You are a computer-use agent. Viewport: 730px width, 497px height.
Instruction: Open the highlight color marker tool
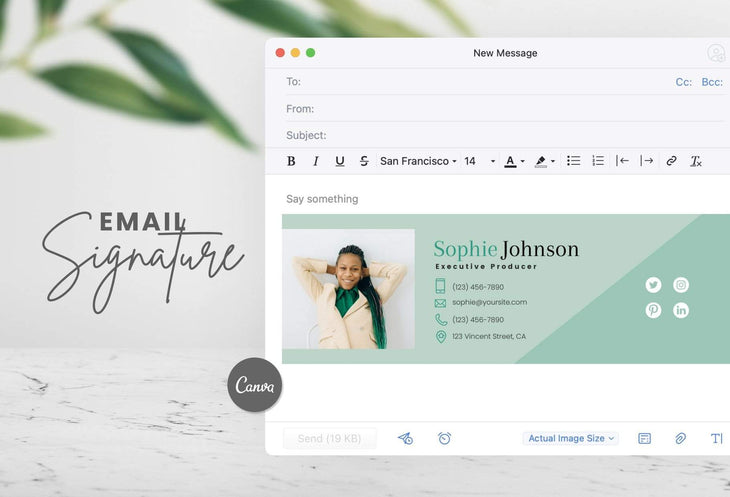click(544, 161)
